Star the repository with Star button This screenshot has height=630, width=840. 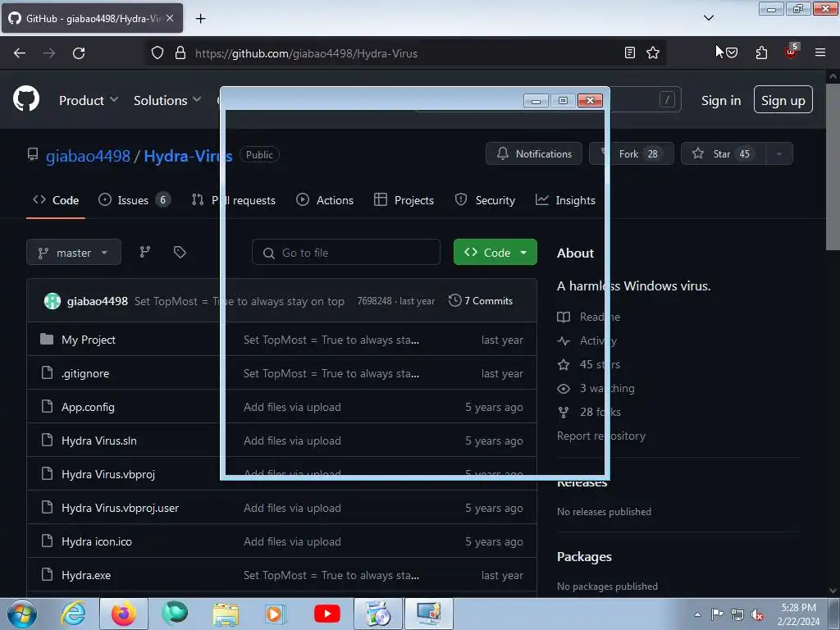pos(724,153)
